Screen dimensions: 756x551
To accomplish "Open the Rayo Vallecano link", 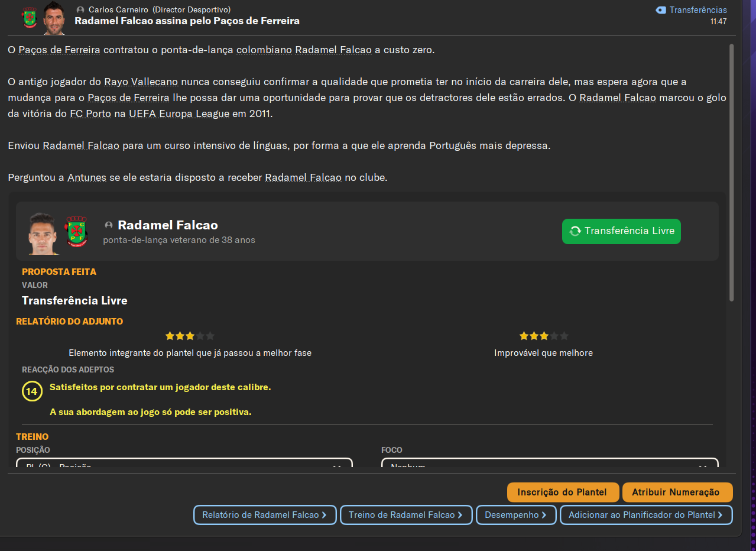I will coord(141,82).
